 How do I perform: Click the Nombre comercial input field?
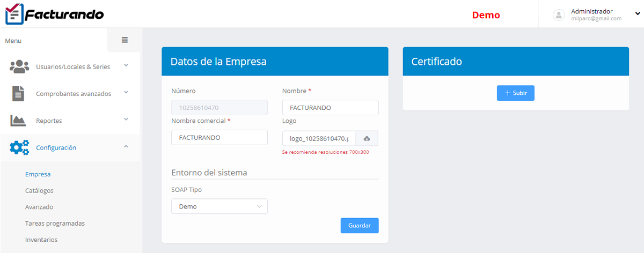pos(219,137)
